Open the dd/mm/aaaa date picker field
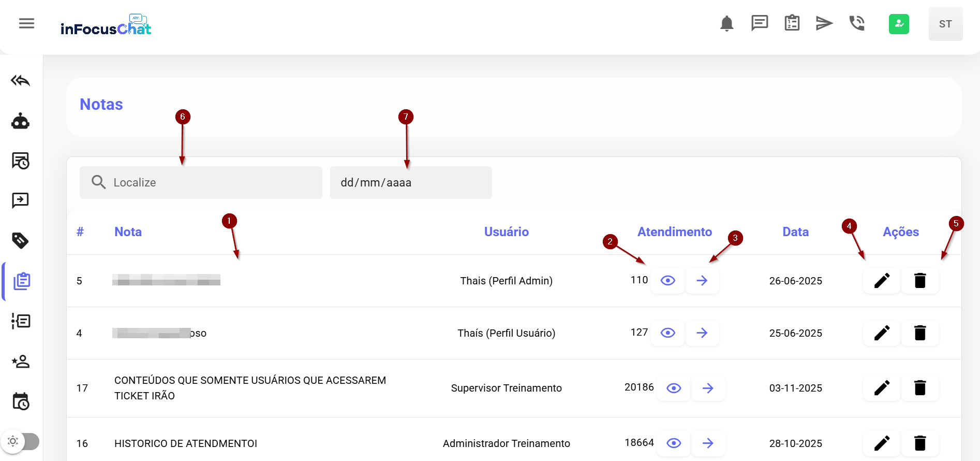Viewport: 980px width, 461px height. tap(411, 183)
